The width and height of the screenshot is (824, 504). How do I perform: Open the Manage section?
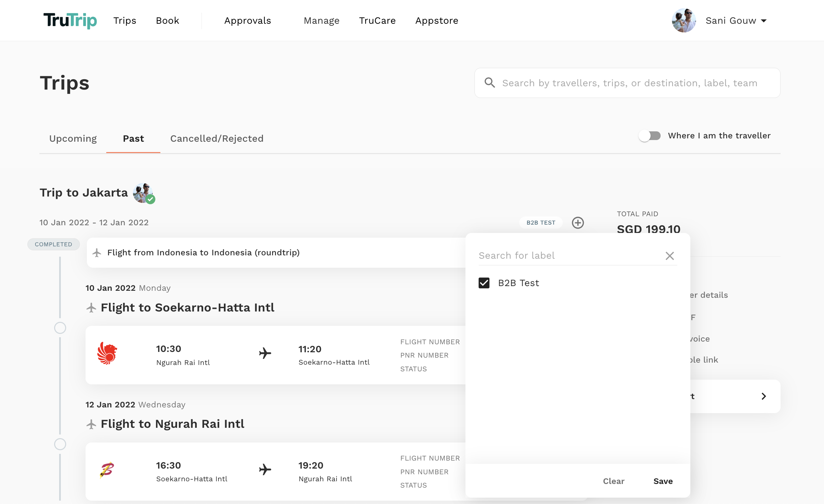coord(321,21)
